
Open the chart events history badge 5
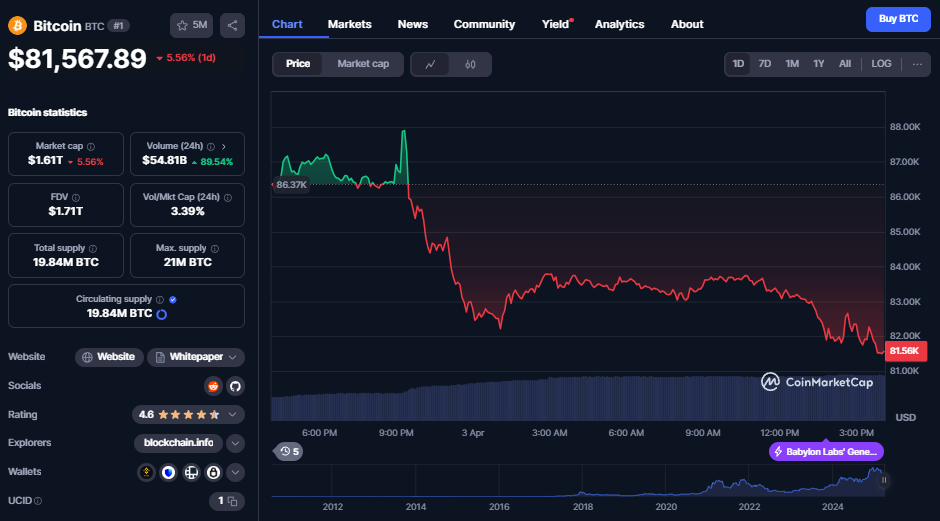[288, 451]
